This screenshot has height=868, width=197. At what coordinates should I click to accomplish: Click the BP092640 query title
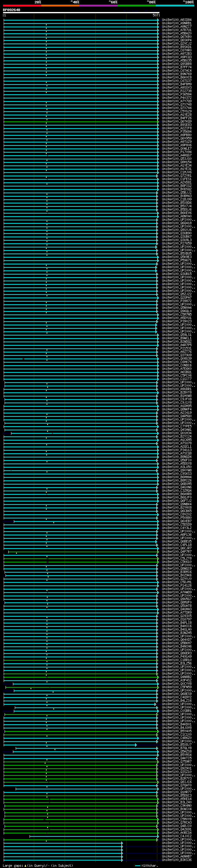point(11,10)
